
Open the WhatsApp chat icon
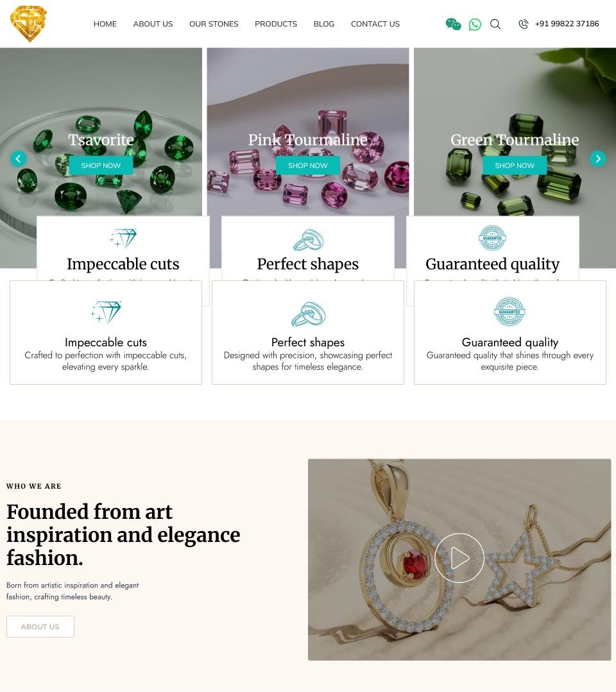(475, 24)
